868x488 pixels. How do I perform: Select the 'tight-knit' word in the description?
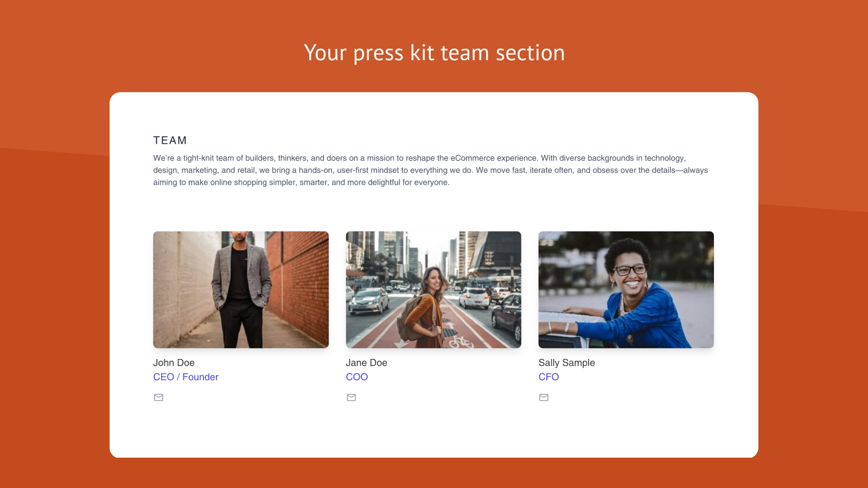199,158
